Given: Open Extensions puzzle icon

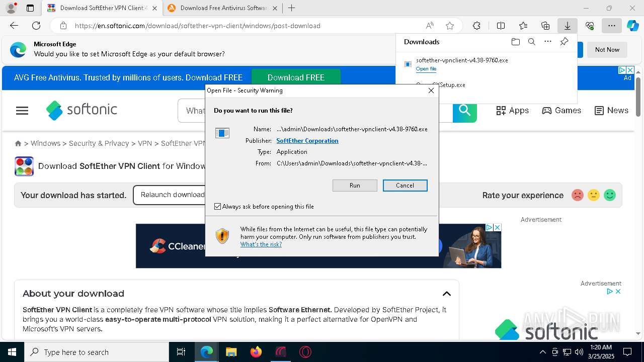Looking at the screenshot, I should pyautogui.click(x=476, y=26).
